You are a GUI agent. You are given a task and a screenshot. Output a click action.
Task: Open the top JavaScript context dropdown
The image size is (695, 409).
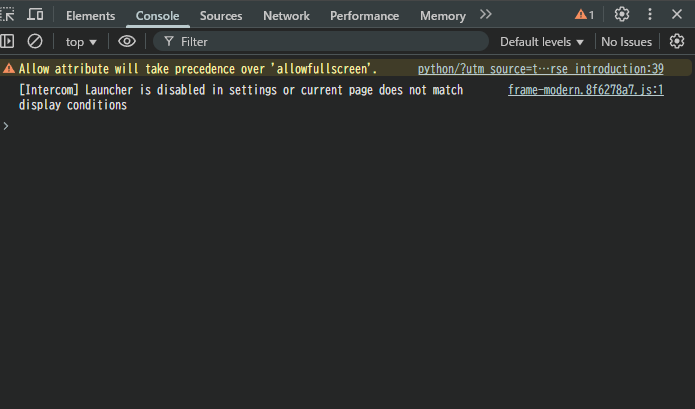[x=81, y=42]
